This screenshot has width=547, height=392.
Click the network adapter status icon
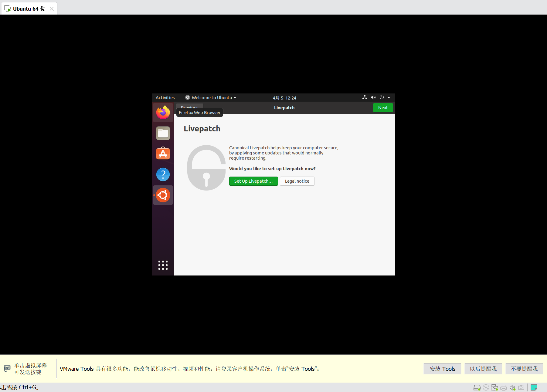[x=495, y=387]
